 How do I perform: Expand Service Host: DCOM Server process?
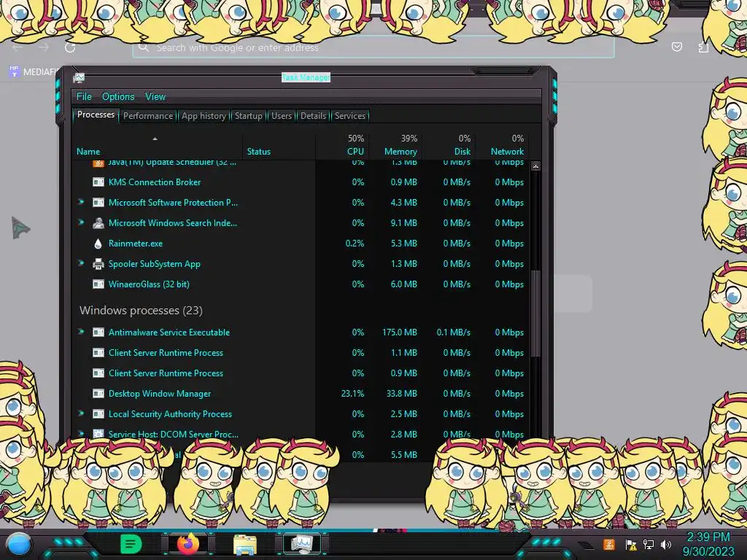(x=81, y=434)
